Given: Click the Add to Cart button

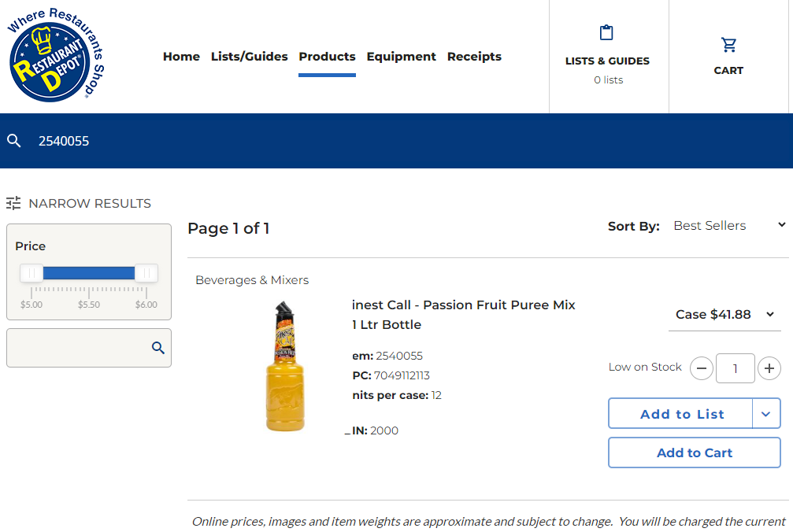Looking at the screenshot, I should coord(695,453).
